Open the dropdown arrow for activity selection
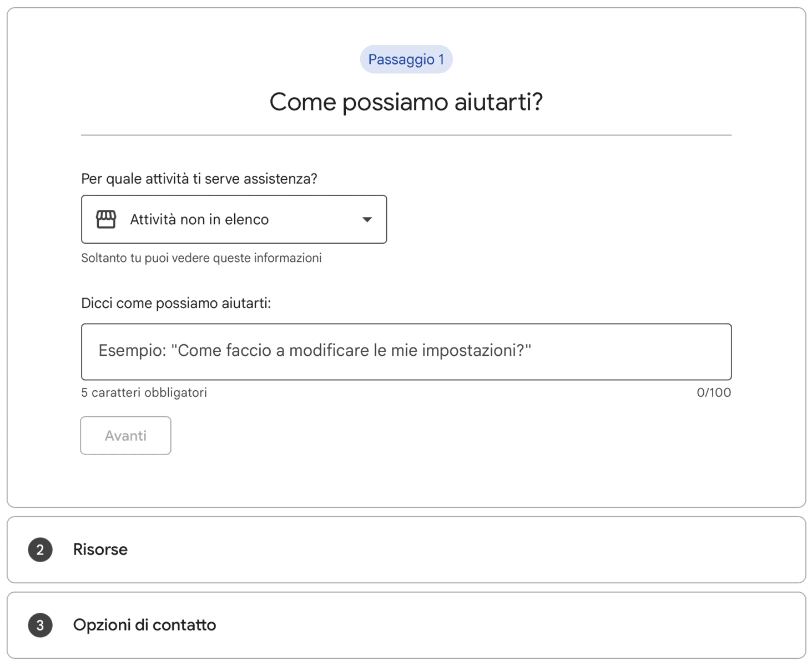Viewport: 812px width, 666px height. tap(367, 219)
